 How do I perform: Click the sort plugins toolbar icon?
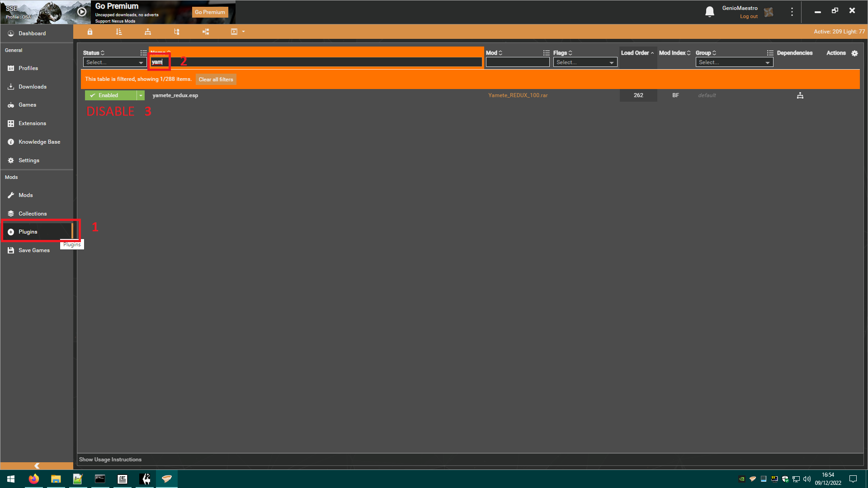pos(119,32)
